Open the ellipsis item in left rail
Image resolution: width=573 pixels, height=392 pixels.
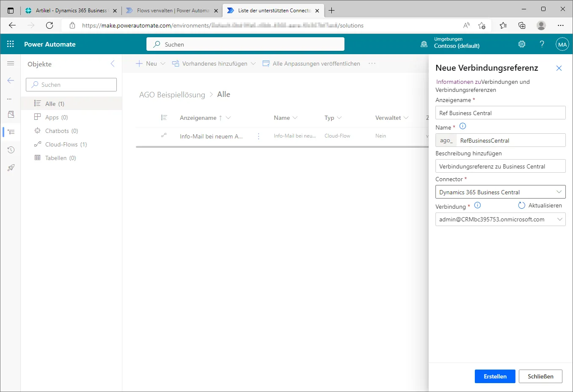pos(9,99)
